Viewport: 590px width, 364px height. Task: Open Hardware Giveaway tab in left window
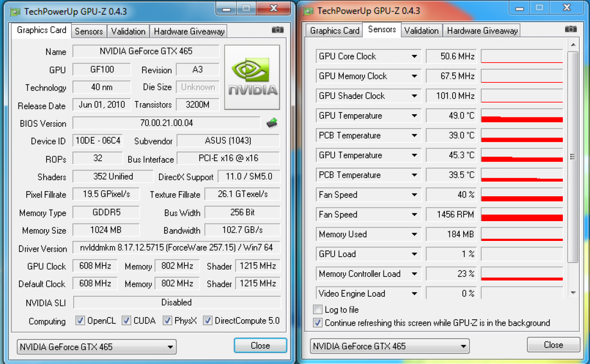point(189,31)
